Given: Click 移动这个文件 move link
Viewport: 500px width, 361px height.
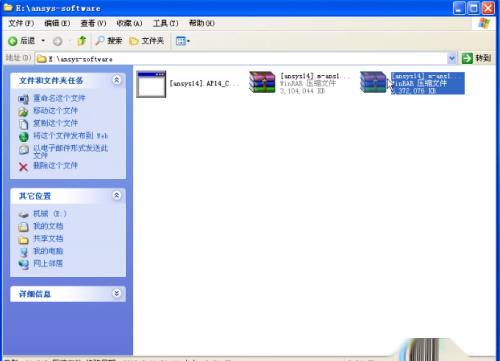Looking at the screenshot, I should 56,110.
